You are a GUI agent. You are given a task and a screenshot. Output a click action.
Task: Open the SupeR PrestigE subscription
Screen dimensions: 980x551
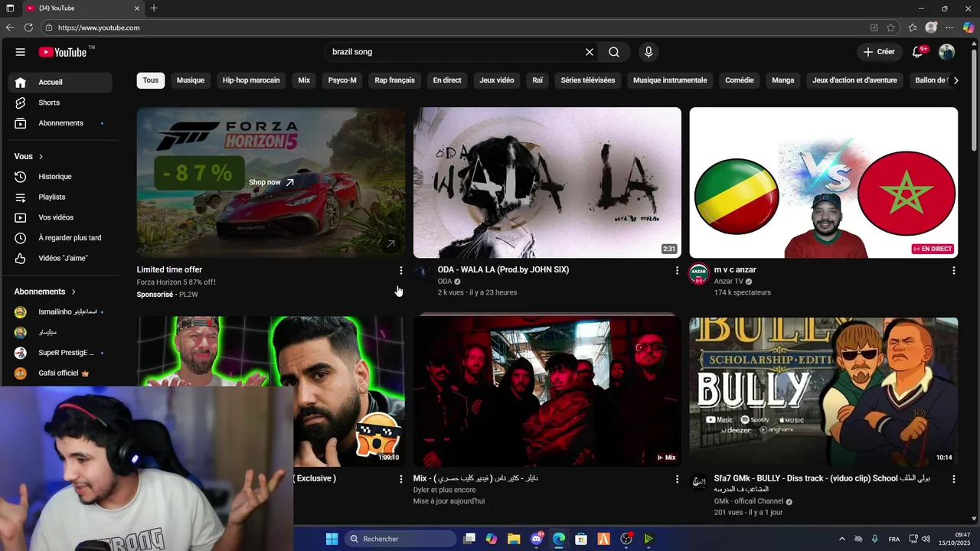(x=60, y=353)
